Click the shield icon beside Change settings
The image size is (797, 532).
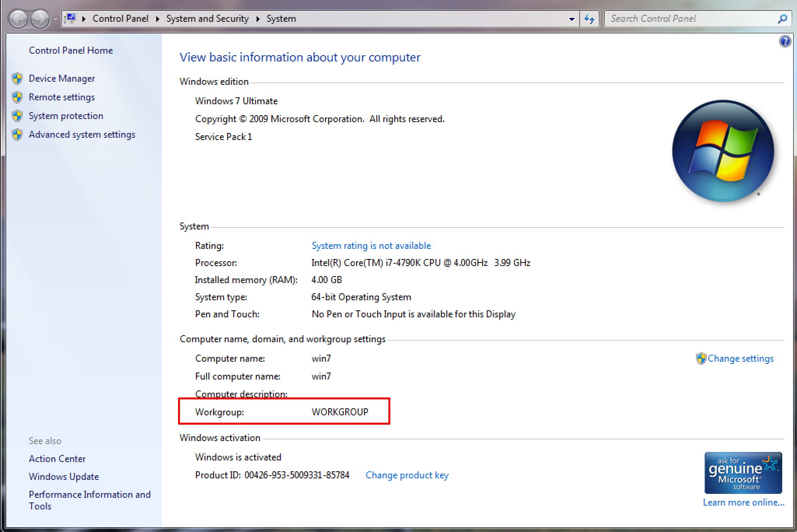point(701,359)
